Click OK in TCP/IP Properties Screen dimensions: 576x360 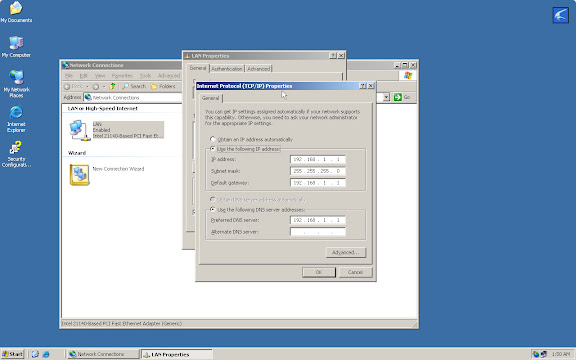[x=319, y=272]
